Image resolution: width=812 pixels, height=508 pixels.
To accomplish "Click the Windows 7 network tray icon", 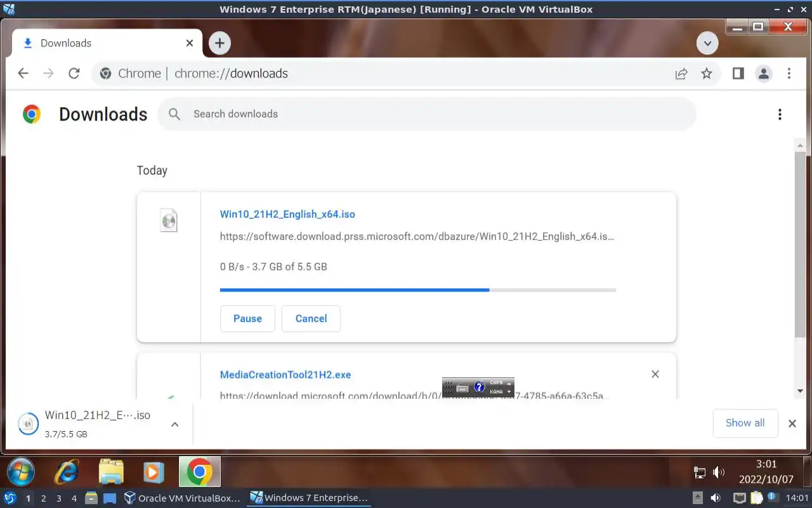I will pos(700,472).
